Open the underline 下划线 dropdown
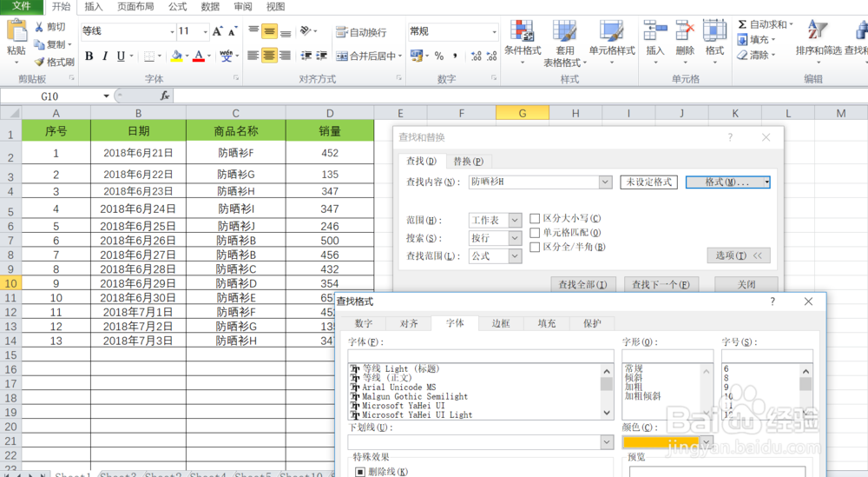Image resolution: width=868 pixels, height=477 pixels. point(607,441)
